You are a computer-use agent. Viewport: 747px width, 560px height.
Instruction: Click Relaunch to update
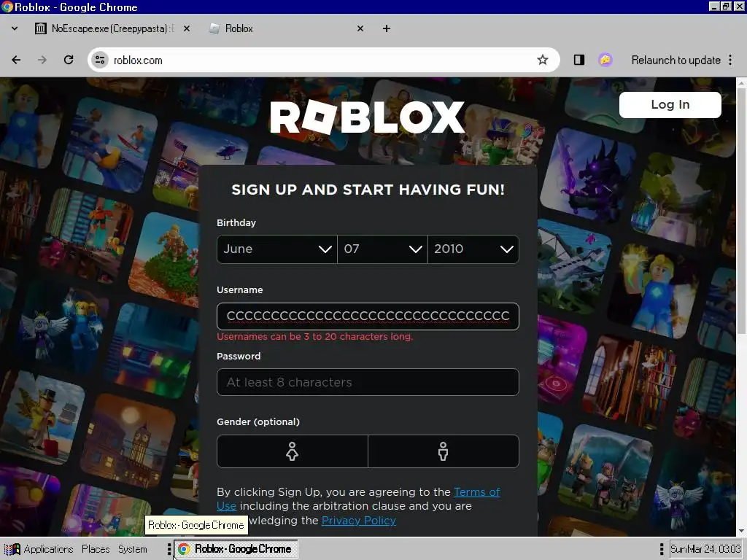(676, 60)
